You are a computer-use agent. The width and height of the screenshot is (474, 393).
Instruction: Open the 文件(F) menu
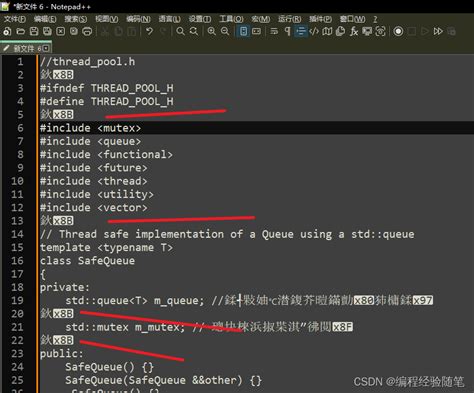tap(15, 19)
